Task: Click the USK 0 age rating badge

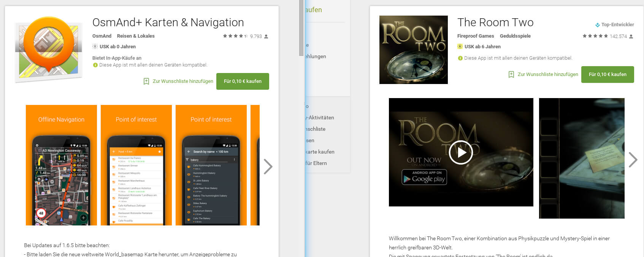Action: (x=95, y=46)
